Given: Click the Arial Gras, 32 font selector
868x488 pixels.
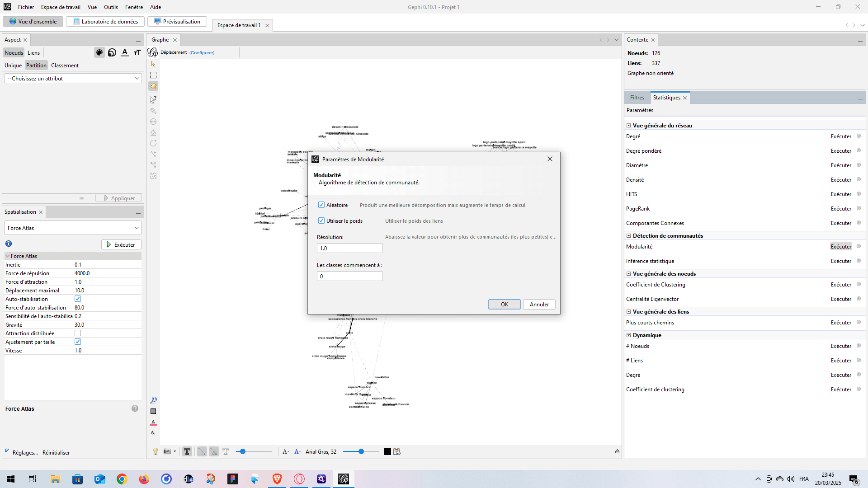Looking at the screenshot, I should (x=321, y=451).
